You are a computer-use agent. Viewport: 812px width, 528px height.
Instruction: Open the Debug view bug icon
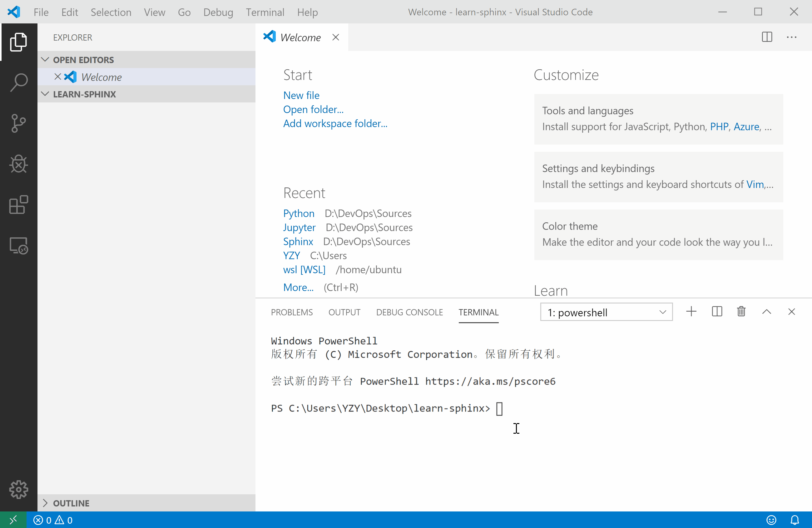click(x=18, y=164)
